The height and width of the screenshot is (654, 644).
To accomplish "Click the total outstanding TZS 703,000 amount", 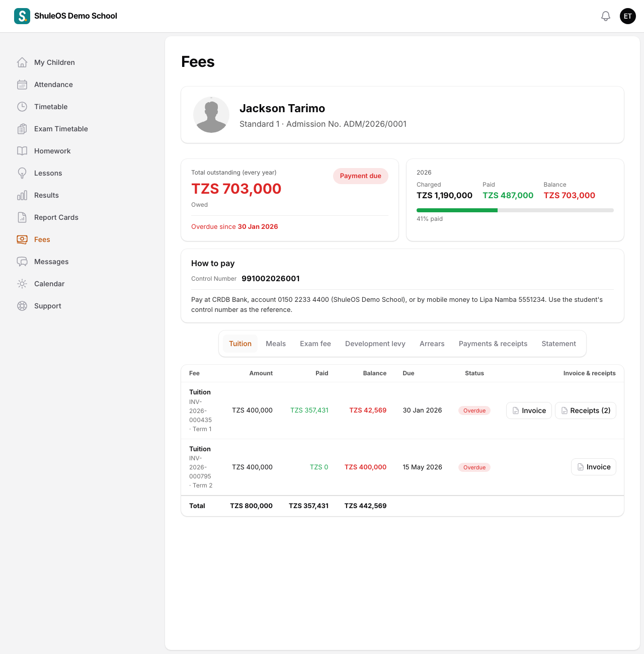I will click(x=236, y=189).
